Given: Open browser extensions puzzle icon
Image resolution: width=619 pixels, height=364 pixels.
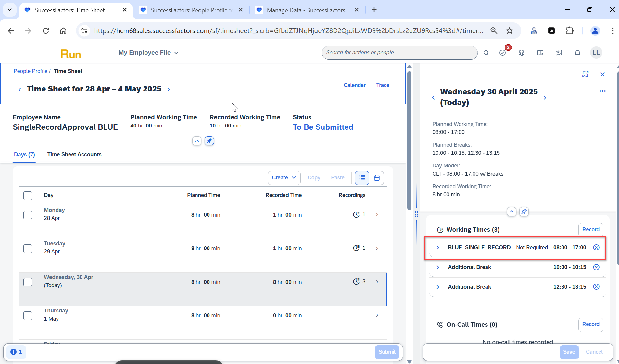Looking at the screenshot, I should tap(569, 31).
